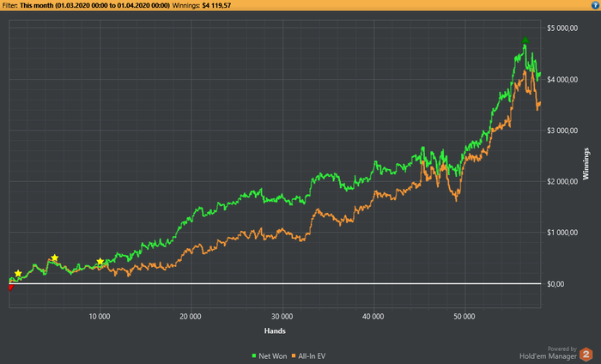Click the $5 000,00 axis value
This screenshot has width=601, height=364.
[562, 28]
